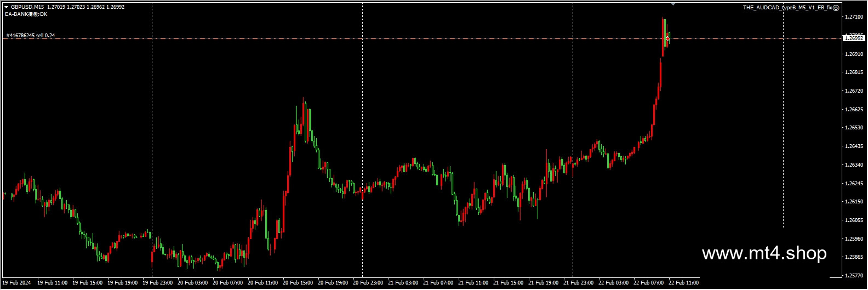Click price axis level 1.26150
The width and height of the screenshot is (868, 290).
tap(853, 202)
